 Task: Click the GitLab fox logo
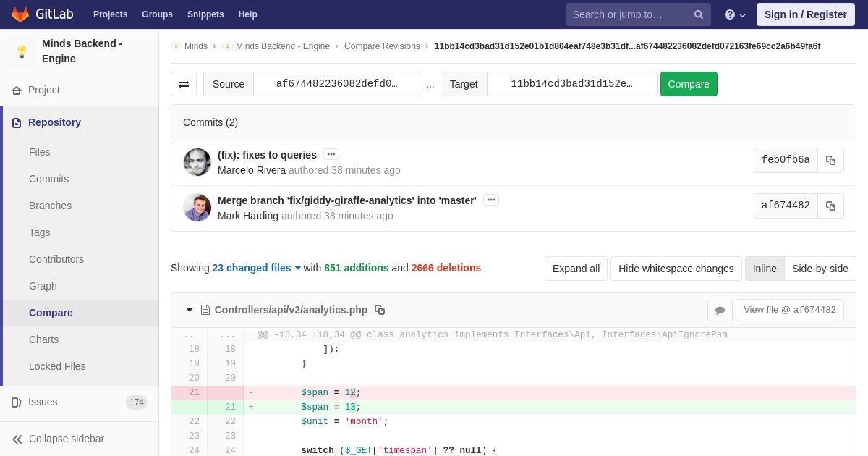click(20, 14)
